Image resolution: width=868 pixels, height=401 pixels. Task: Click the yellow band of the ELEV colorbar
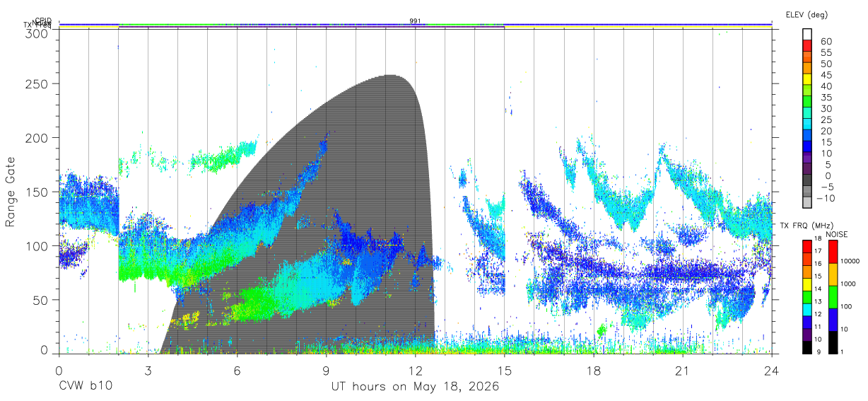coord(807,80)
